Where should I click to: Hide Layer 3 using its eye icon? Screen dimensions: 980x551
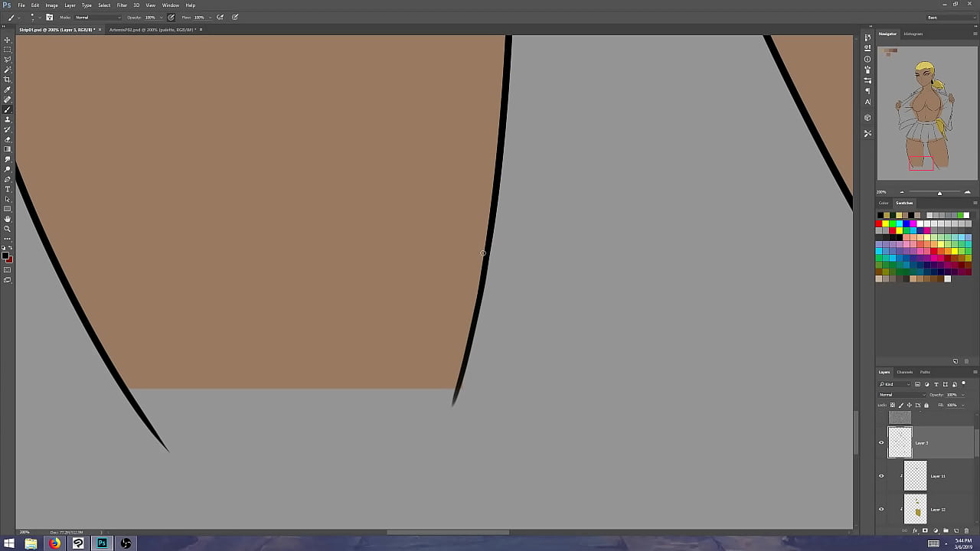[x=881, y=442]
